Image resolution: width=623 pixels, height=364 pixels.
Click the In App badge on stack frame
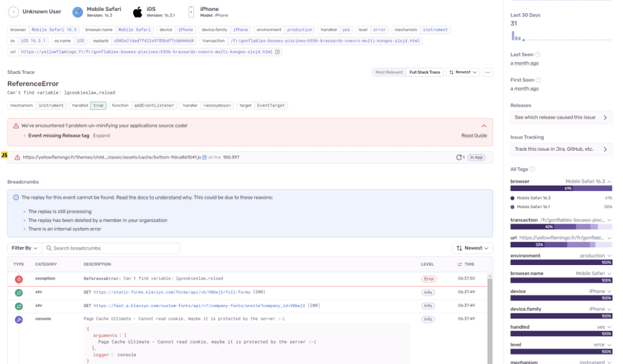point(476,158)
